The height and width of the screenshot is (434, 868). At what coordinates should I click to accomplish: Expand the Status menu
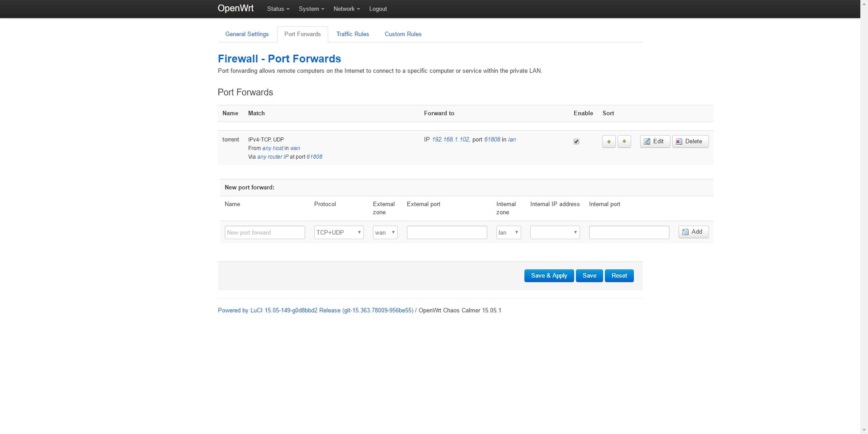278,9
